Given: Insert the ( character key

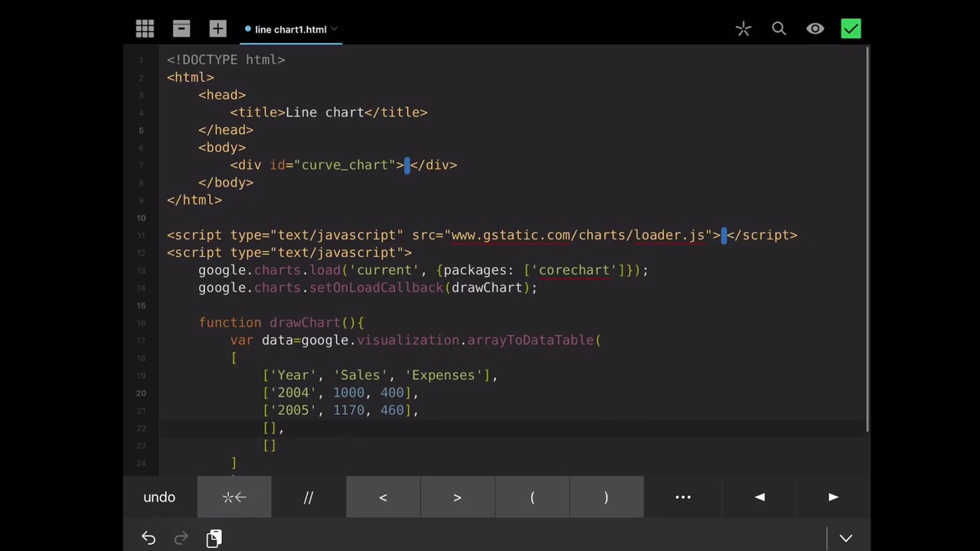Looking at the screenshot, I should pyautogui.click(x=532, y=497).
